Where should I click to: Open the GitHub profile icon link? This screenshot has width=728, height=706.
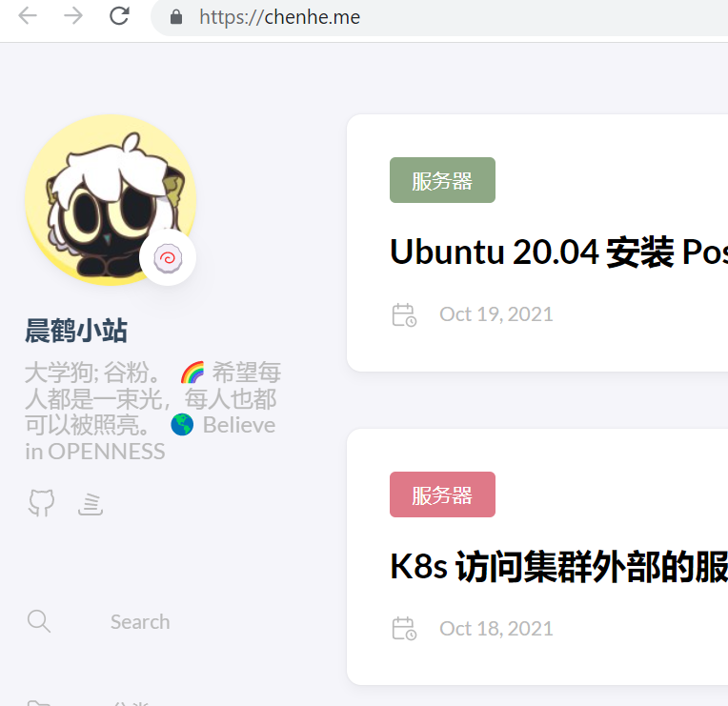tap(41, 503)
